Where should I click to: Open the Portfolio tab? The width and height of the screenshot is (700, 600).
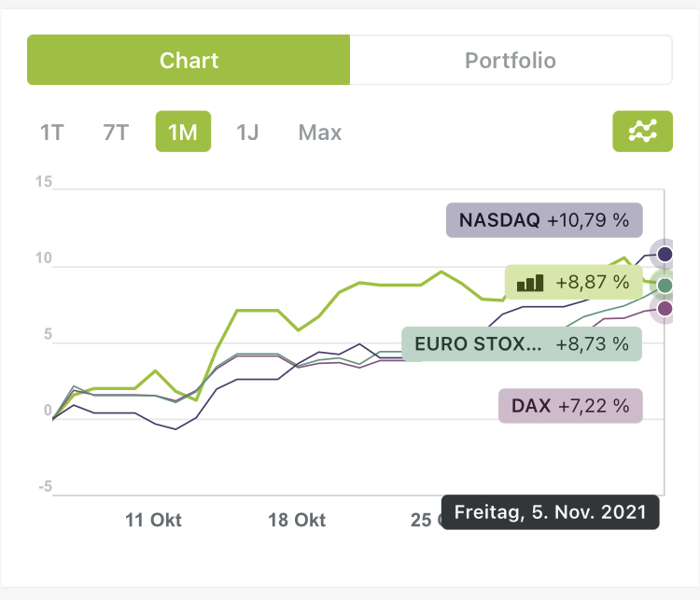coord(511,61)
